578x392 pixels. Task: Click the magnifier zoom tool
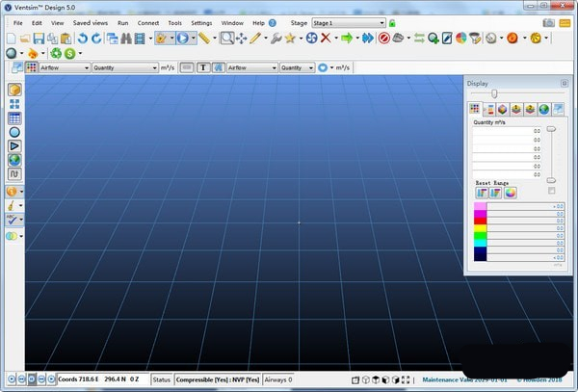coord(227,39)
